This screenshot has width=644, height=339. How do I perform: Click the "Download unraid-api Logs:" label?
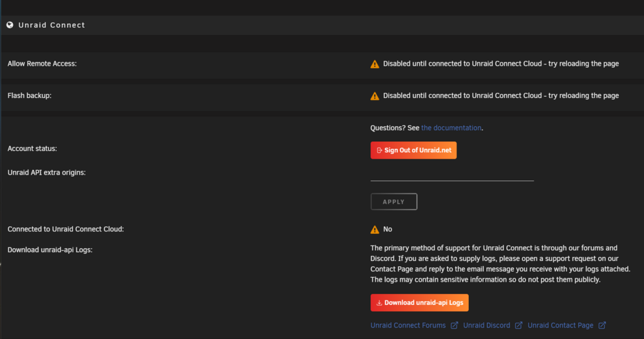click(x=50, y=250)
